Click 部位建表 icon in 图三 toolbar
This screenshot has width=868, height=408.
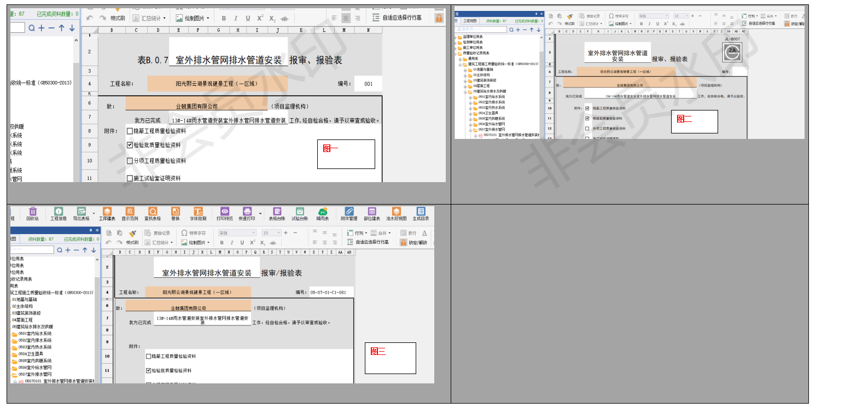pyautogui.click(x=372, y=214)
